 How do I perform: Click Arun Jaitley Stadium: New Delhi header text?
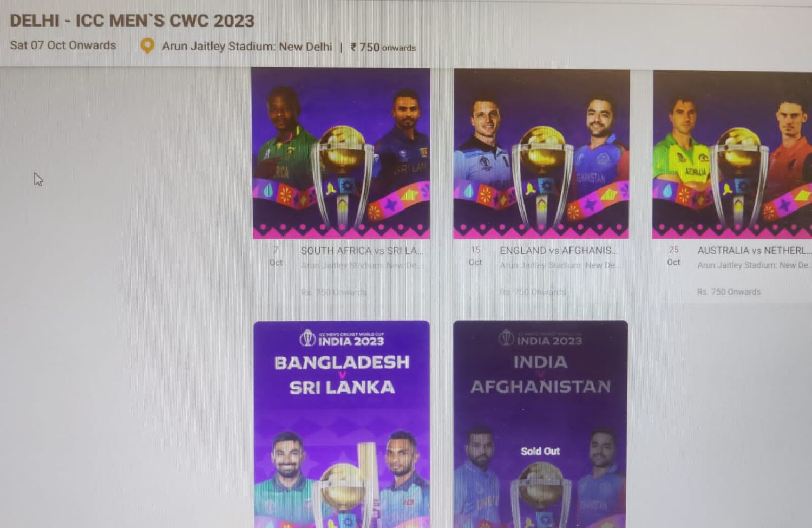coord(247,47)
